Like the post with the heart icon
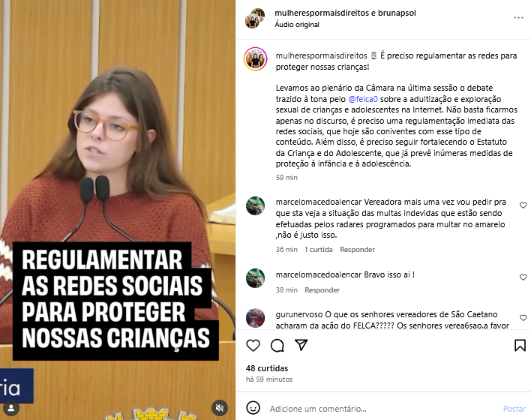This screenshot has height=420, width=531. pos(253,345)
